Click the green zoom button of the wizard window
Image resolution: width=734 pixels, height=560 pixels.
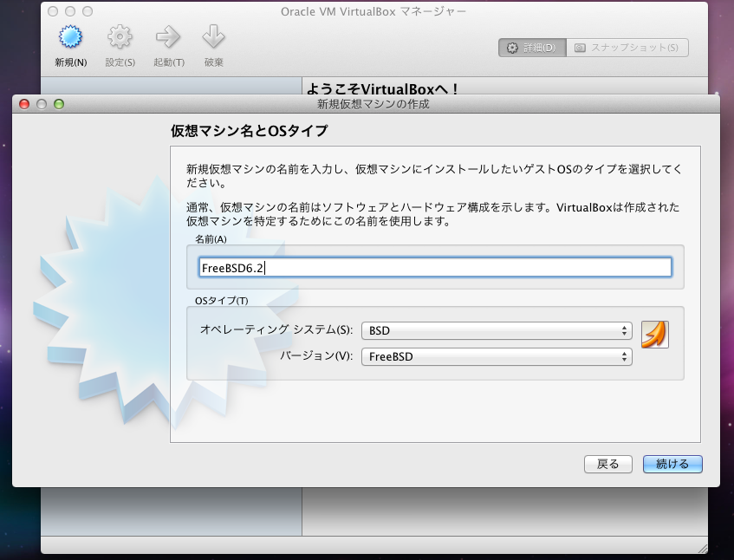pos(59,104)
